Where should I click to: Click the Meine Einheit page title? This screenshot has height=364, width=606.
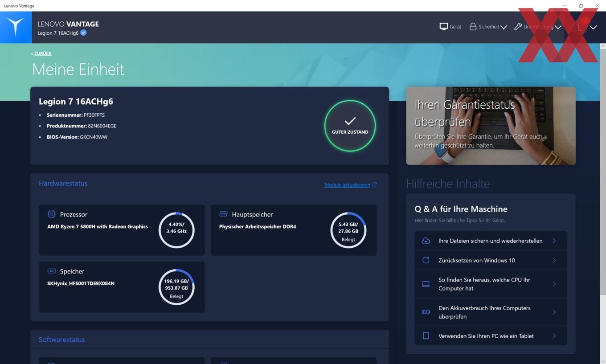pyautogui.click(x=78, y=70)
